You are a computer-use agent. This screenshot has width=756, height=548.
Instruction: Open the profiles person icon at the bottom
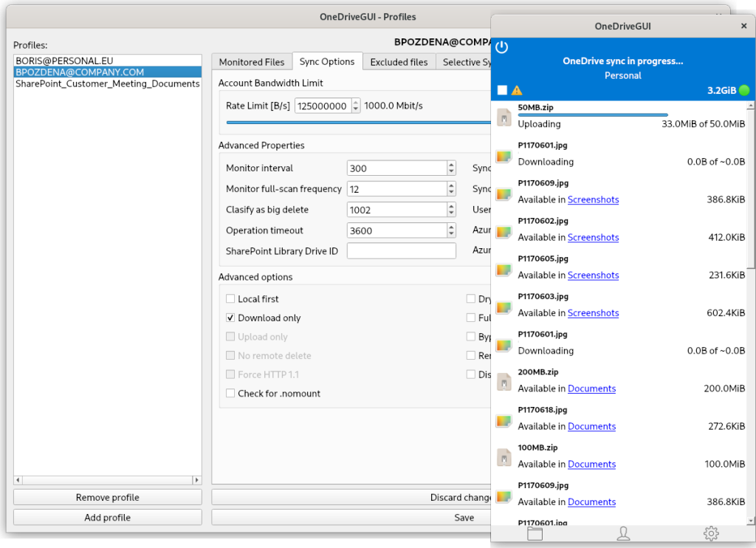click(x=623, y=532)
